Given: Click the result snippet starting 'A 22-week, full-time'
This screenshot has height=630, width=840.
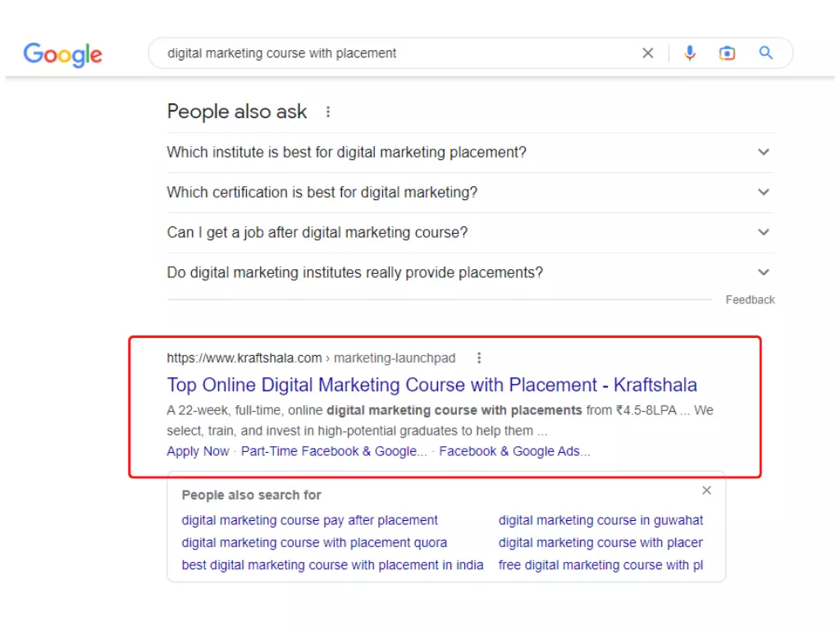Looking at the screenshot, I should pos(440,421).
